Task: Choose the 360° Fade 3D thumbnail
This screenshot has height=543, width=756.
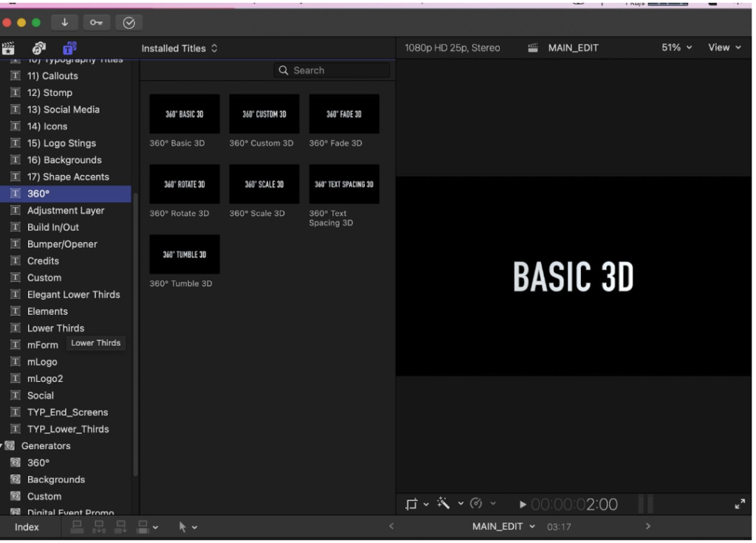Action: point(344,114)
